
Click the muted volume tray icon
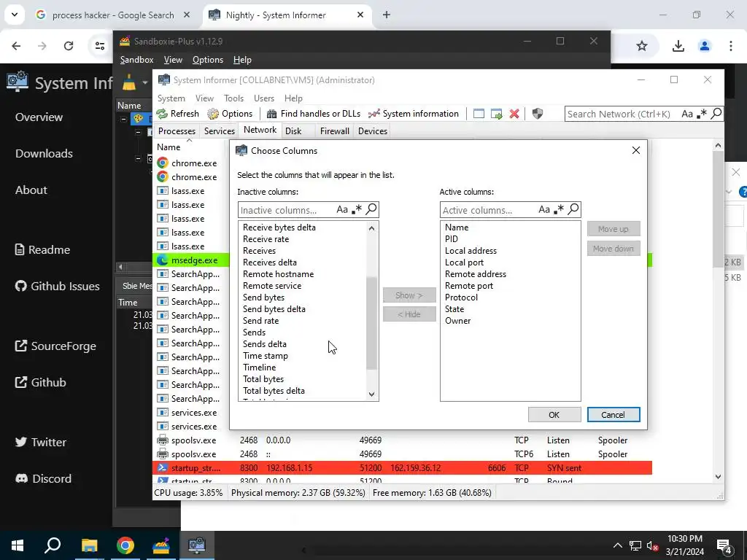tap(652, 545)
